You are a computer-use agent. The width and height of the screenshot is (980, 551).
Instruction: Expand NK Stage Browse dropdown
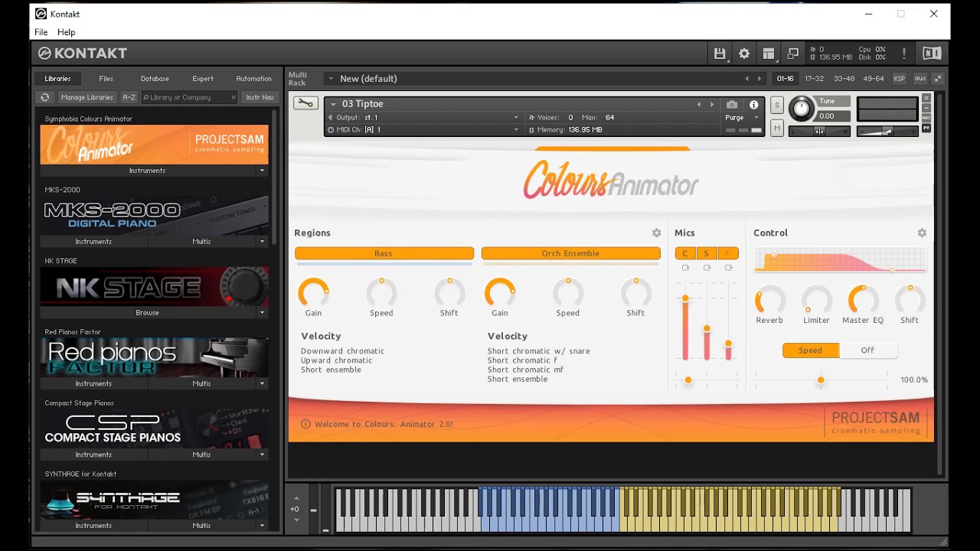click(x=262, y=312)
